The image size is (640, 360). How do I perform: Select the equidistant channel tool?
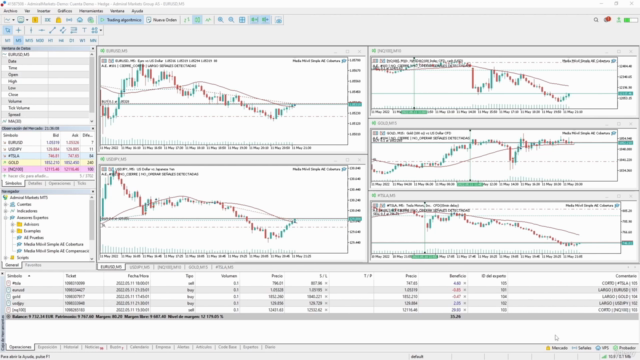click(x=63, y=30)
